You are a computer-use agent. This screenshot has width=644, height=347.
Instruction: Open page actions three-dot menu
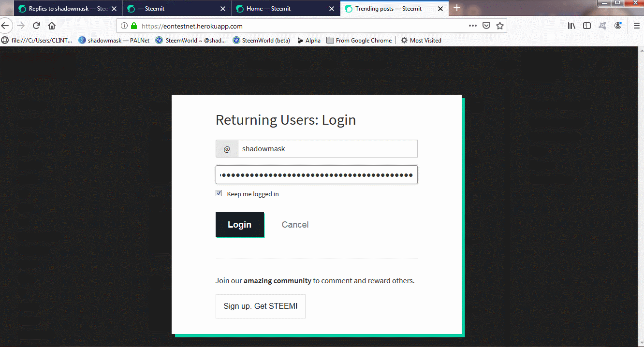click(x=473, y=26)
